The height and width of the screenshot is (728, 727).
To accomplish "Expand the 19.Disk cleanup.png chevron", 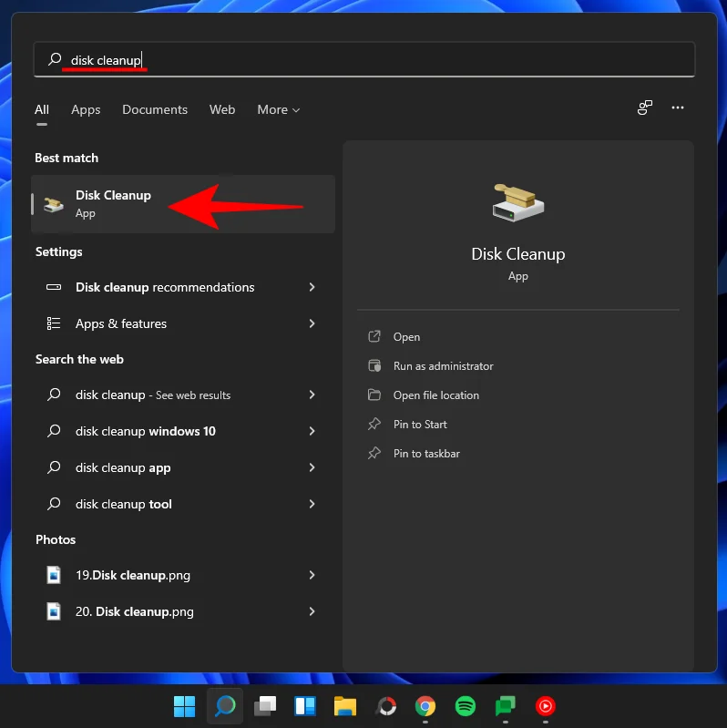I will (312, 575).
